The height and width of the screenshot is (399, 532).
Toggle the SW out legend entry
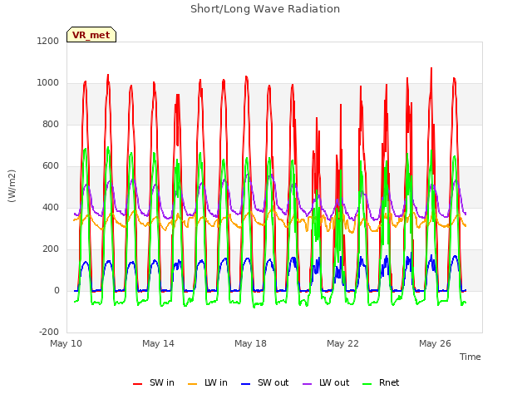click(x=264, y=383)
